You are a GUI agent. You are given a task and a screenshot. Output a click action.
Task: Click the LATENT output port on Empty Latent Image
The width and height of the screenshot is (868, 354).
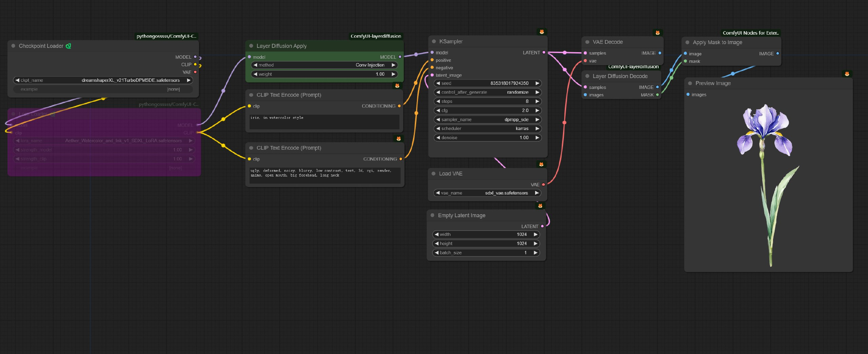(542, 226)
